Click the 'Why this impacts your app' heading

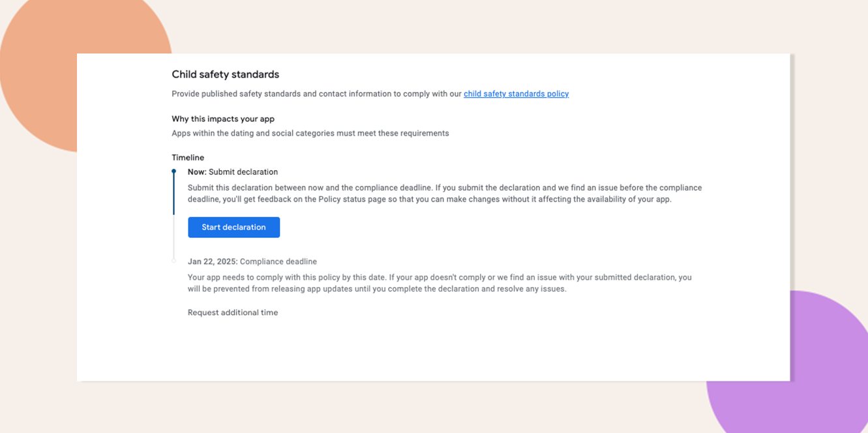click(223, 119)
